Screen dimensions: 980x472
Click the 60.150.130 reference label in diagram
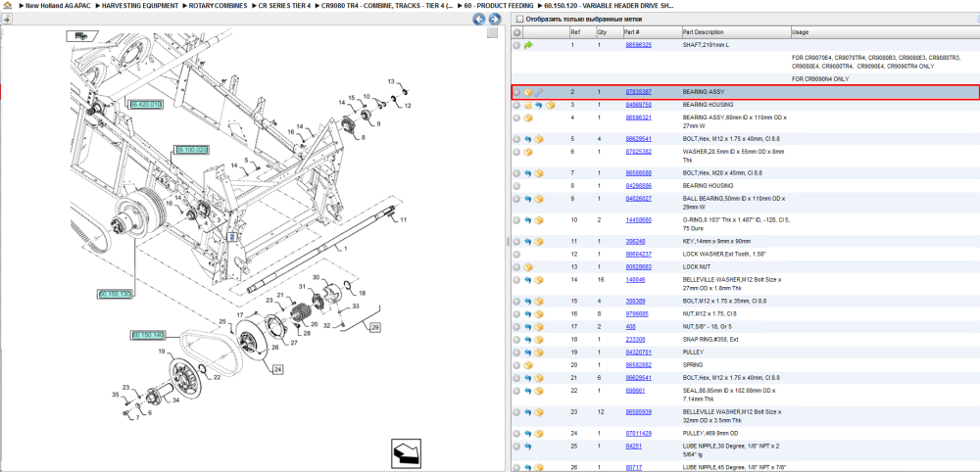pos(115,294)
